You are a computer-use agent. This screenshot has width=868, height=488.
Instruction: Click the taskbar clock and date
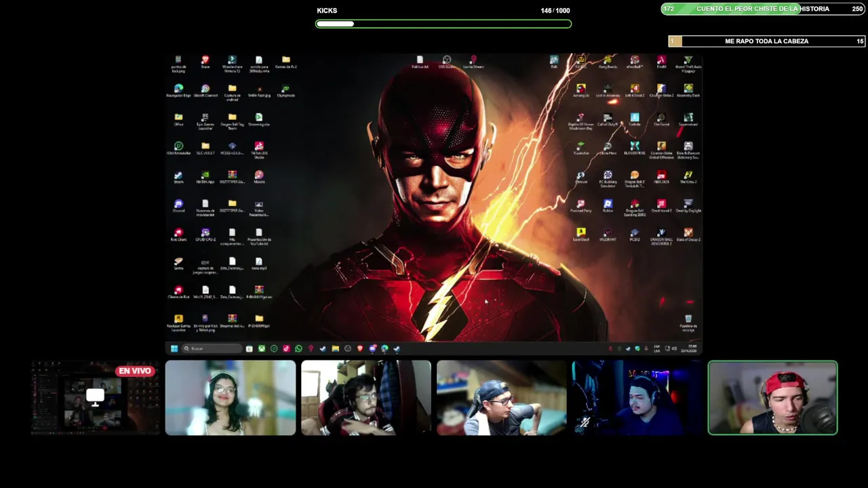point(689,348)
